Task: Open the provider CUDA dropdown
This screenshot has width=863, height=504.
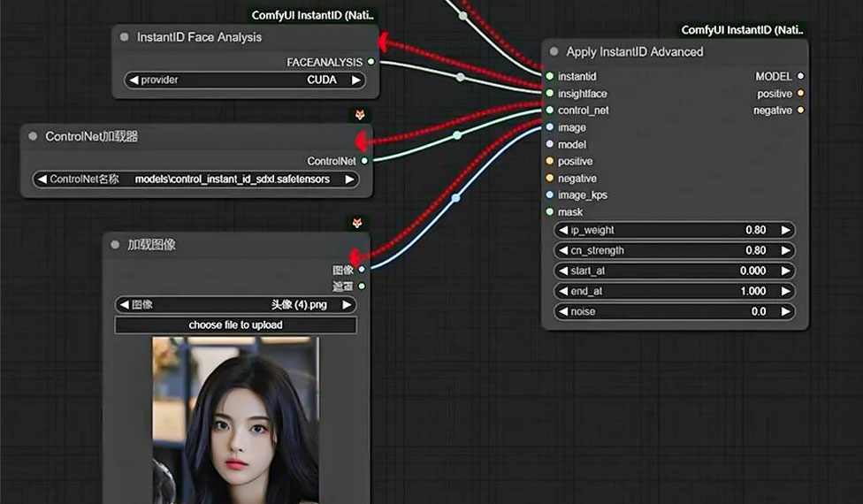Action: (x=245, y=80)
